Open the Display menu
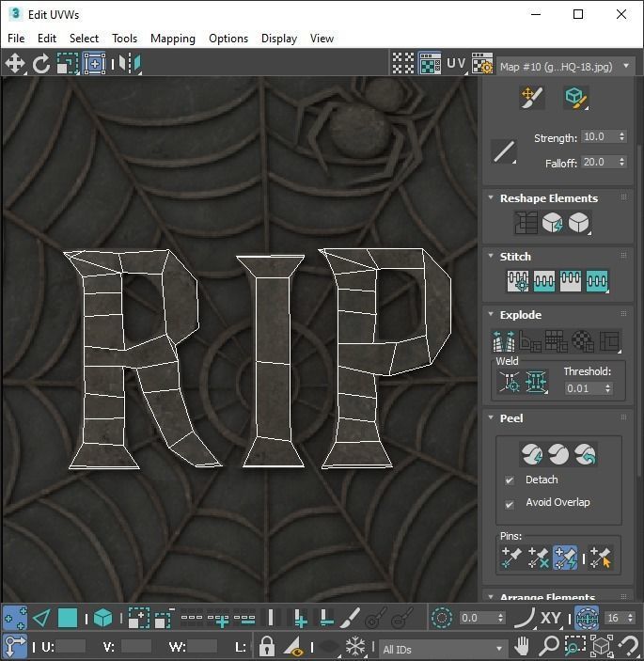The width and height of the screenshot is (644, 661). (279, 39)
